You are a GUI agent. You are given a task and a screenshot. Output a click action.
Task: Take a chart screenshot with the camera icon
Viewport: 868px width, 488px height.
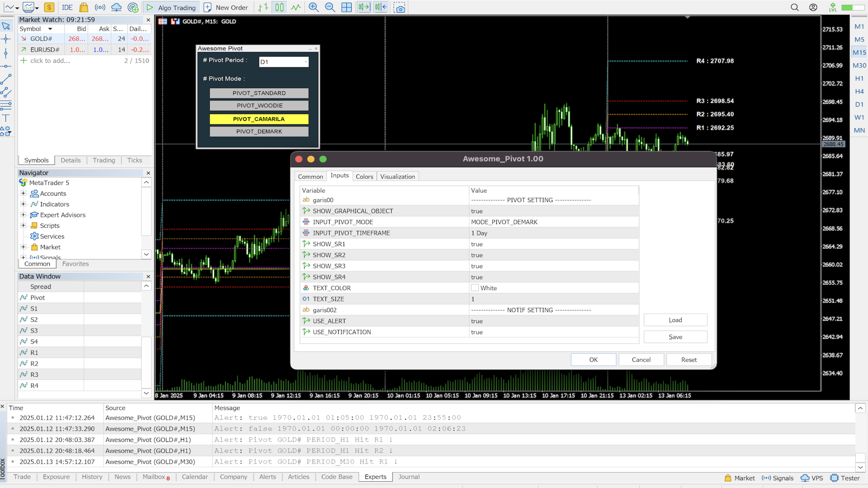tap(400, 8)
